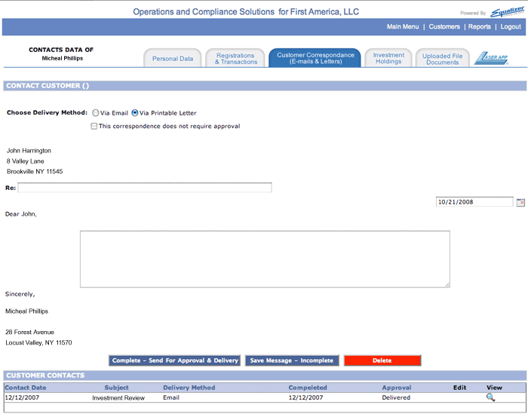Click the letter date field 10/21/2008

pyautogui.click(x=474, y=202)
